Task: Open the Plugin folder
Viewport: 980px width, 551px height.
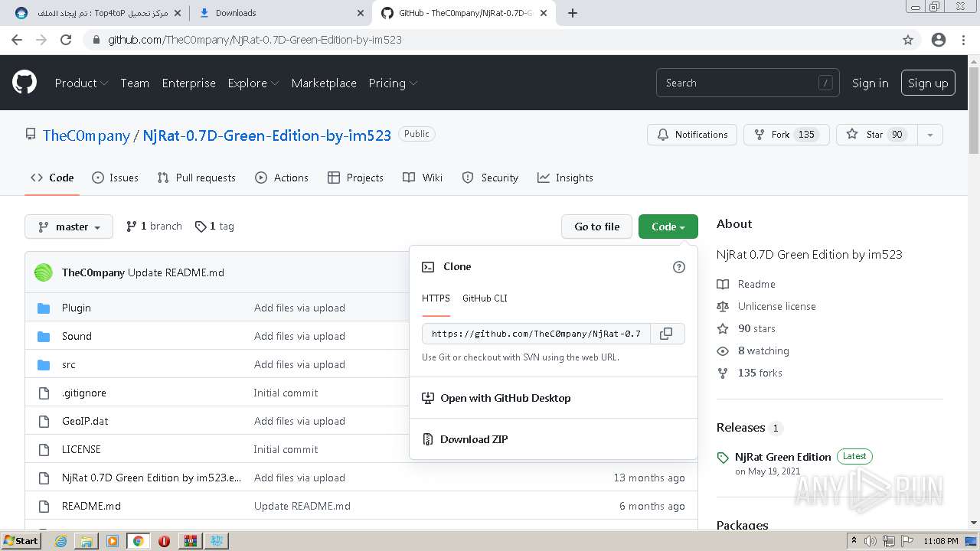Action: [x=77, y=308]
